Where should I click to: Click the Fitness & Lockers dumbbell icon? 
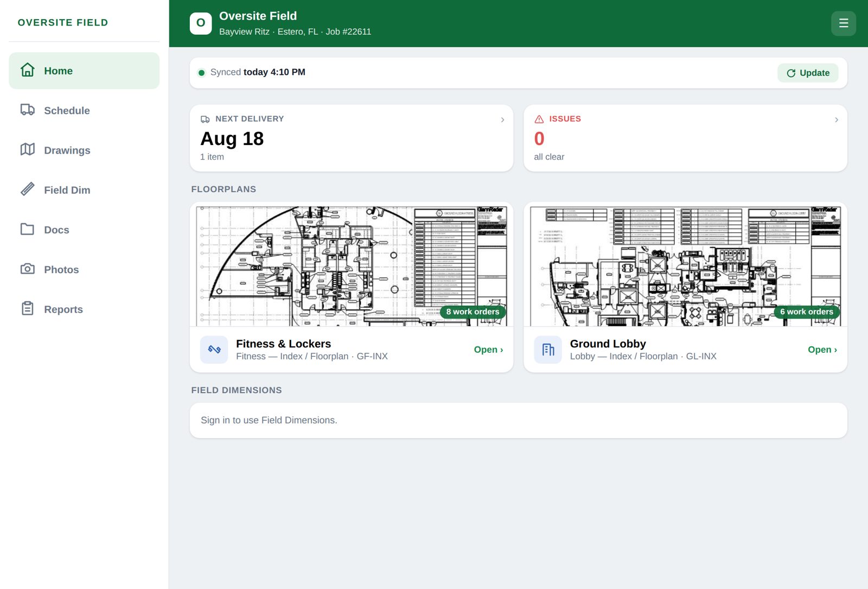[x=214, y=350]
